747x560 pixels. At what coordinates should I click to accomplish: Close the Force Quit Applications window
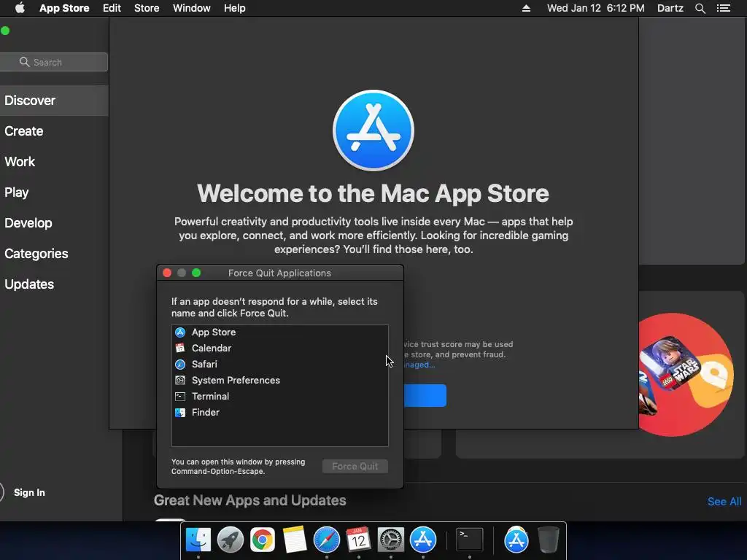tap(167, 273)
